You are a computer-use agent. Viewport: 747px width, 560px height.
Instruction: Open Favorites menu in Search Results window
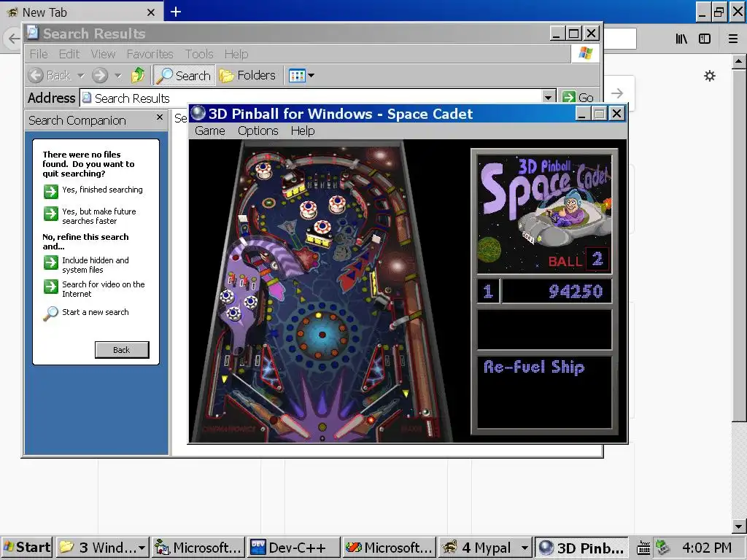click(150, 54)
